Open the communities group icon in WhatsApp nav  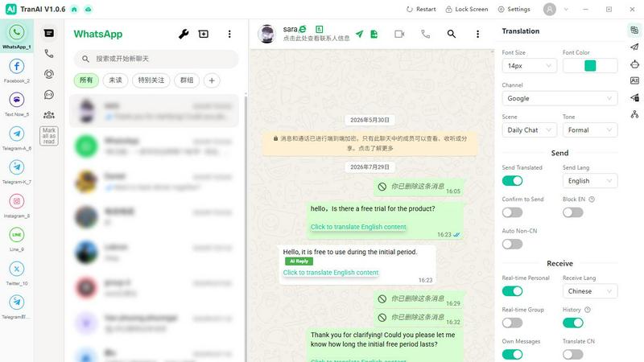point(49,115)
